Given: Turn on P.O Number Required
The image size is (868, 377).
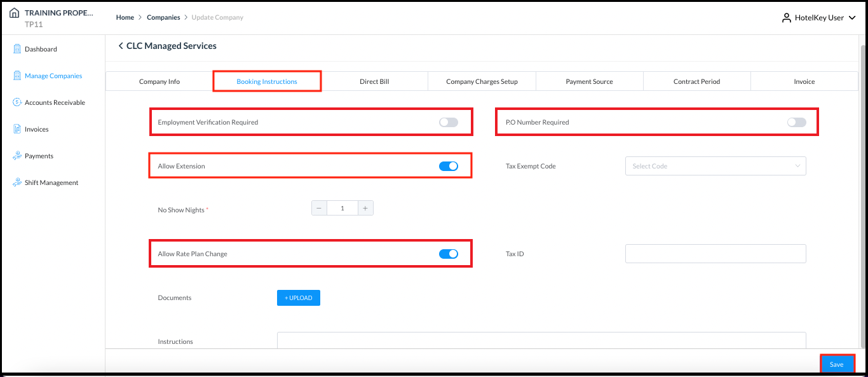Looking at the screenshot, I should pos(797,121).
